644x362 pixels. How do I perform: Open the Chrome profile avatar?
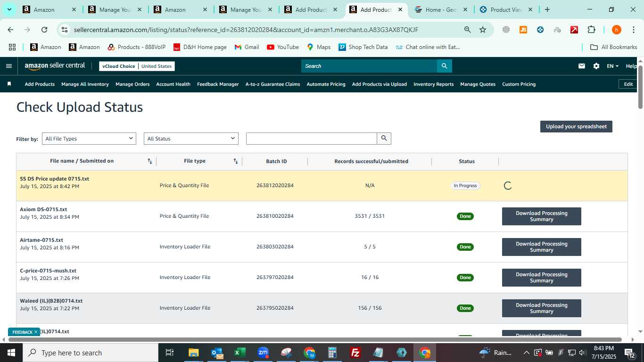point(616,30)
